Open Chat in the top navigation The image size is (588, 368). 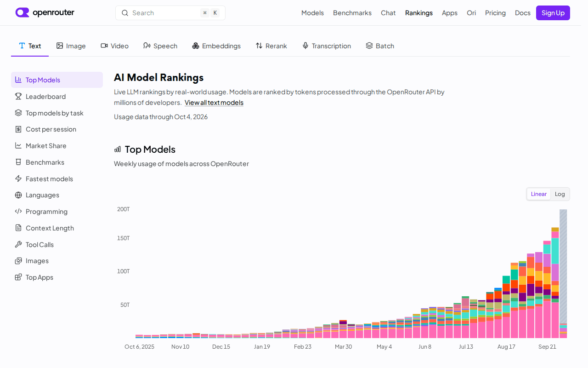(388, 13)
